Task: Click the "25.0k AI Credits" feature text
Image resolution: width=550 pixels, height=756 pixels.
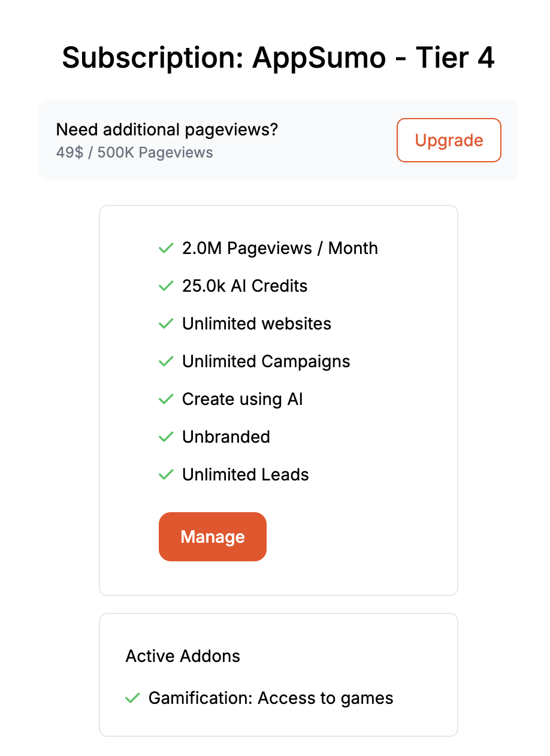Action: [244, 286]
